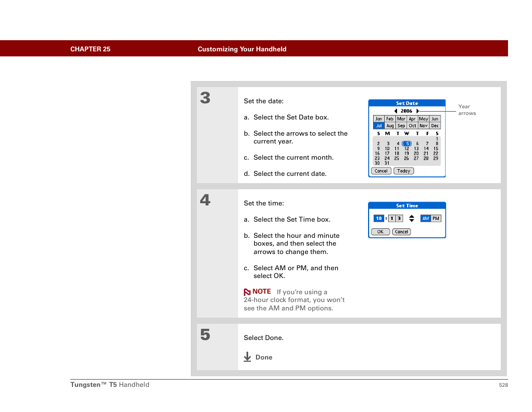Screen dimensions: 532x412
Task: Click the 'Done' label in step 5
Action: (x=264, y=357)
